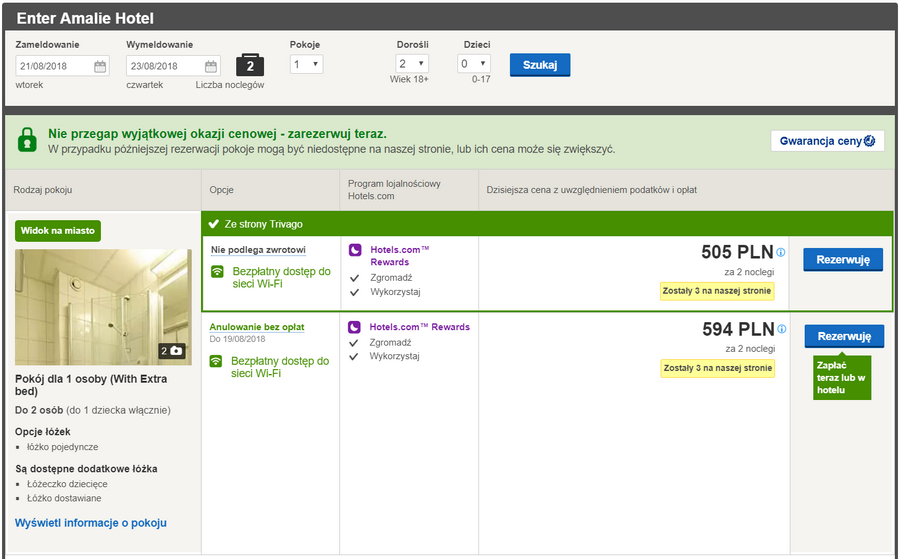Click the Rodzaj pokoju column header
Image resolution: width=900 pixels, height=559 pixels.
click(x=43, y=190)
